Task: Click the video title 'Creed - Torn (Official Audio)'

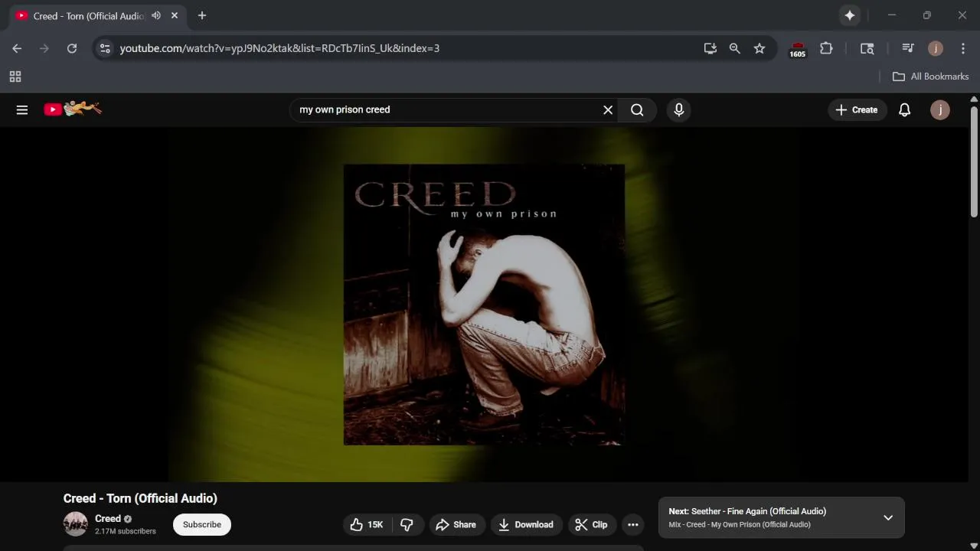Action: pyautogui.click(x=140, y=498)
